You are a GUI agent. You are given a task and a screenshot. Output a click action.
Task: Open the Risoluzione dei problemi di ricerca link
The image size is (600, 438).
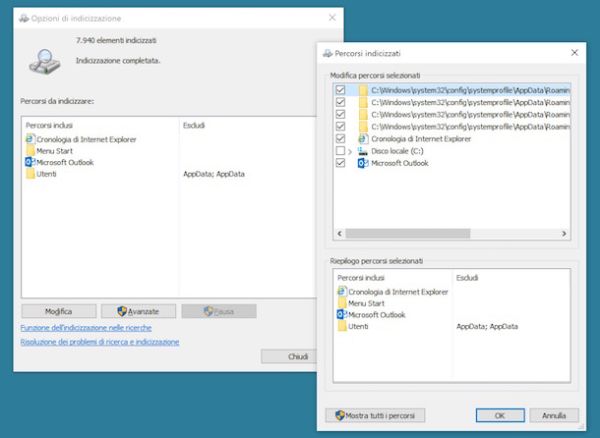pos(100,342)
